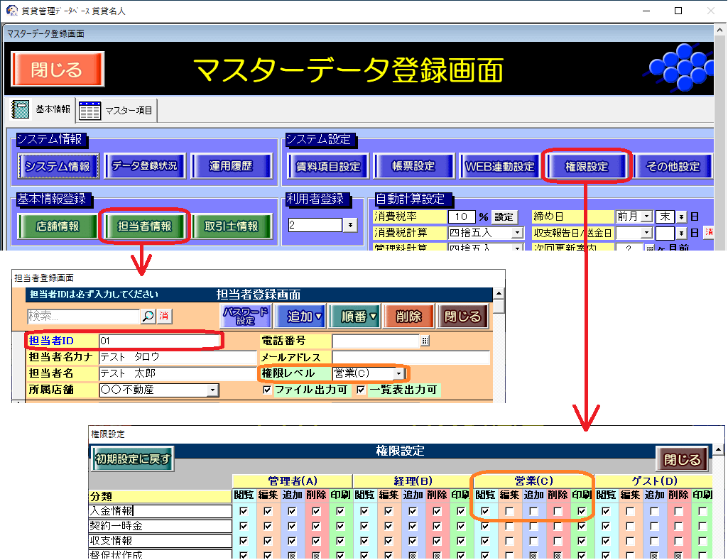Viewport: 728px width, 560px height.
Task: Toggle the 一覧表出力可 checkbox
Action: click(x=361, y=390)
